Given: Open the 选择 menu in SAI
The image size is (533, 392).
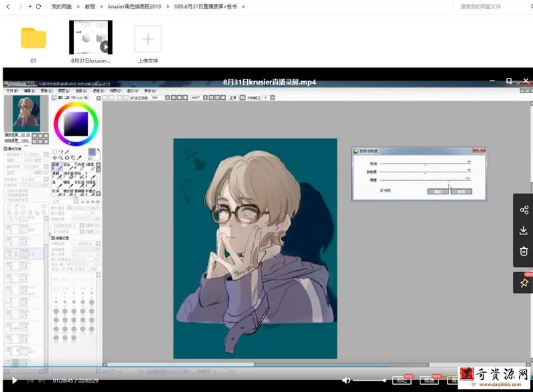Looking at the screenshot, I should [81, 91].
